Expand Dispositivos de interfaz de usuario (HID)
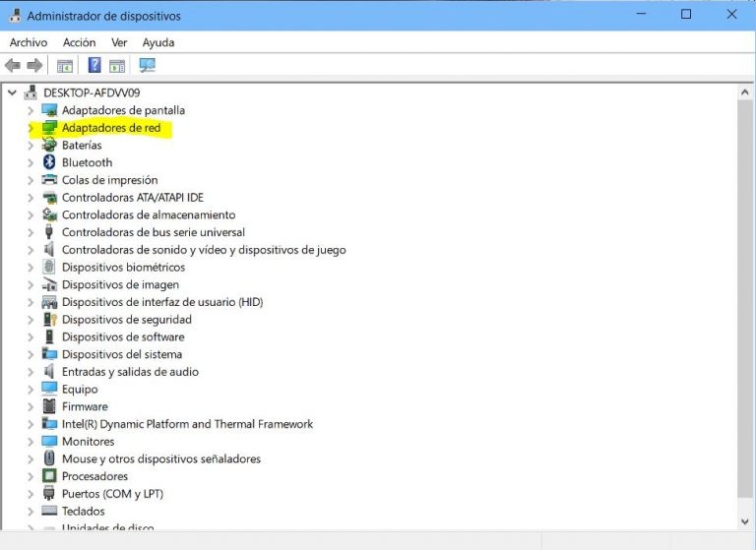 [31, 302]
